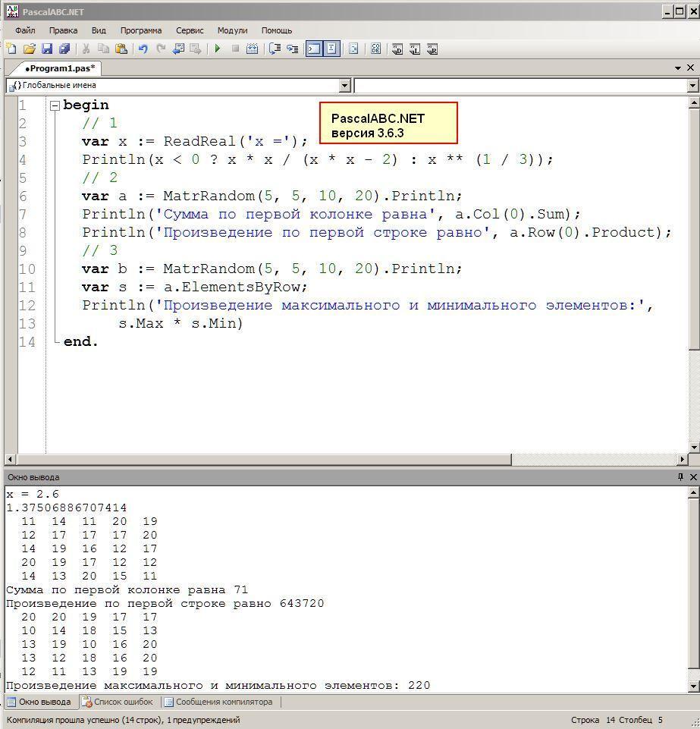Pin the output window panel
The height and width of the screenshot is (729, 700).
click(680, 477)
